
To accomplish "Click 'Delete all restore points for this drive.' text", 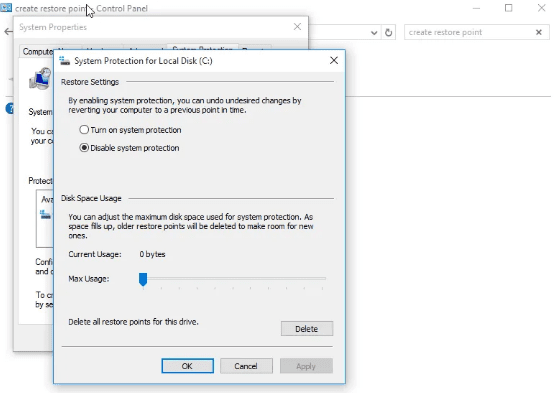I will 133,322.
